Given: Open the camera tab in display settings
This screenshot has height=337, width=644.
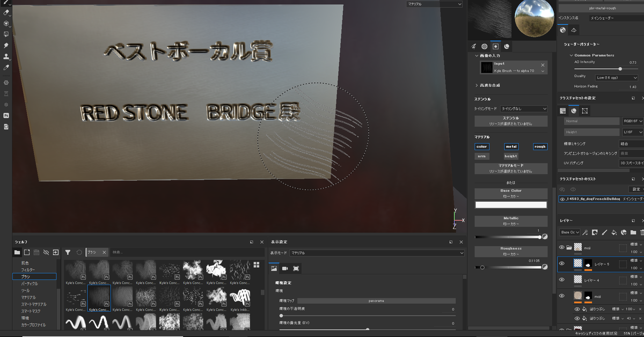Looking at the screenshot, I should click(x=285, y=268).
